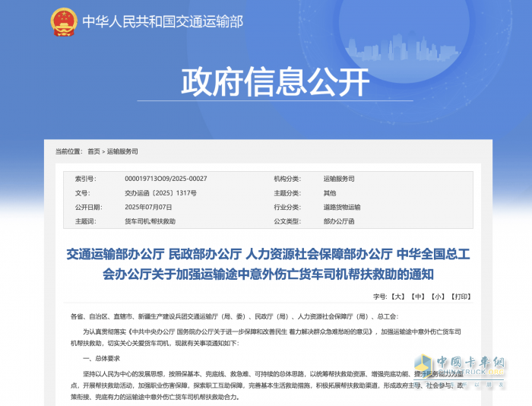This screenshot has height=406, width=532.
Task: Click the keyword value 货车司机,帮扶救助
Action: click(150, 220)
